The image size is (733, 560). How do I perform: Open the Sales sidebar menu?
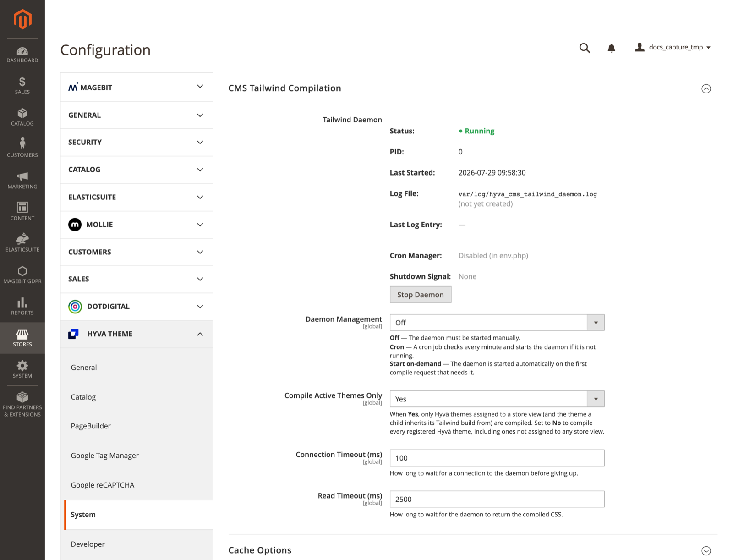pos(22,86)
